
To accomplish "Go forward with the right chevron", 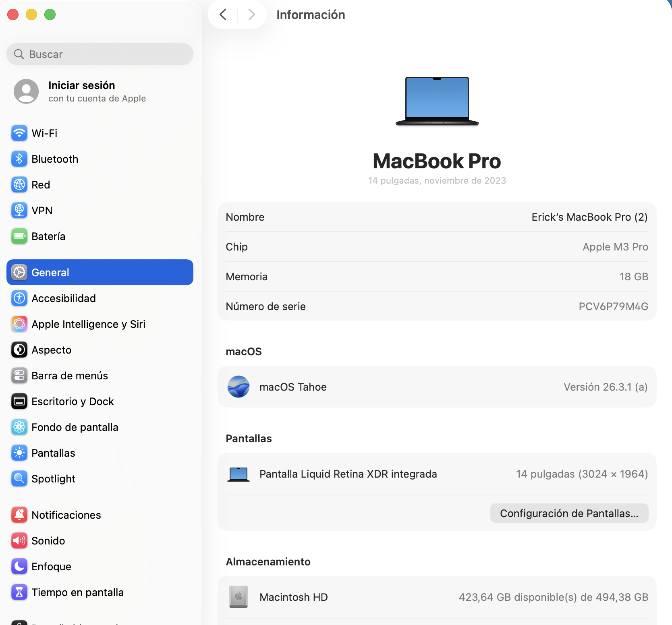I will tap(252, 14).
